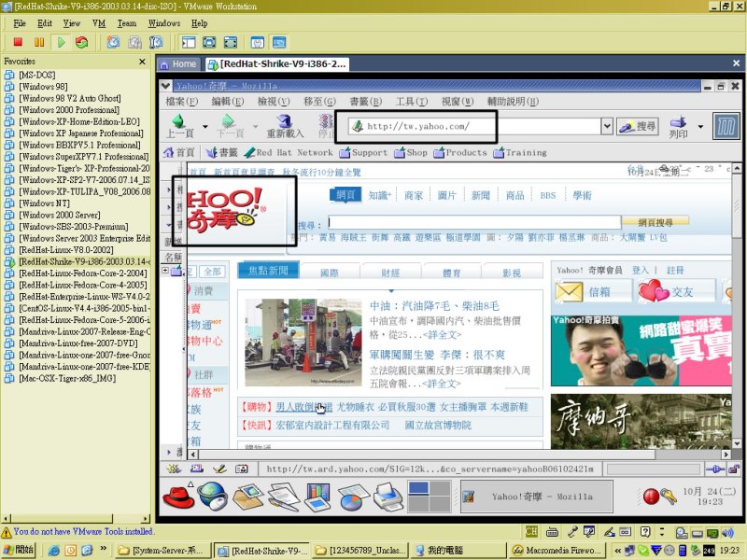Click the Support bookmark link

tap(363, 152)
